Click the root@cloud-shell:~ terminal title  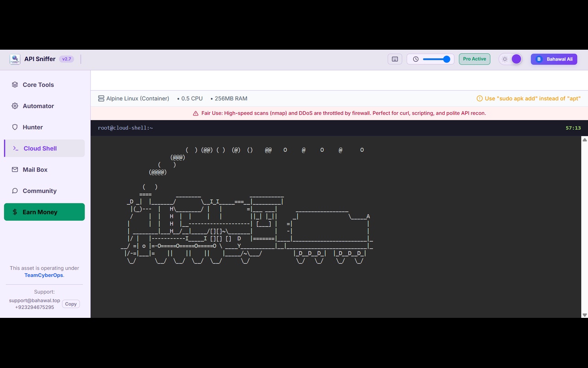pos(125,128)
